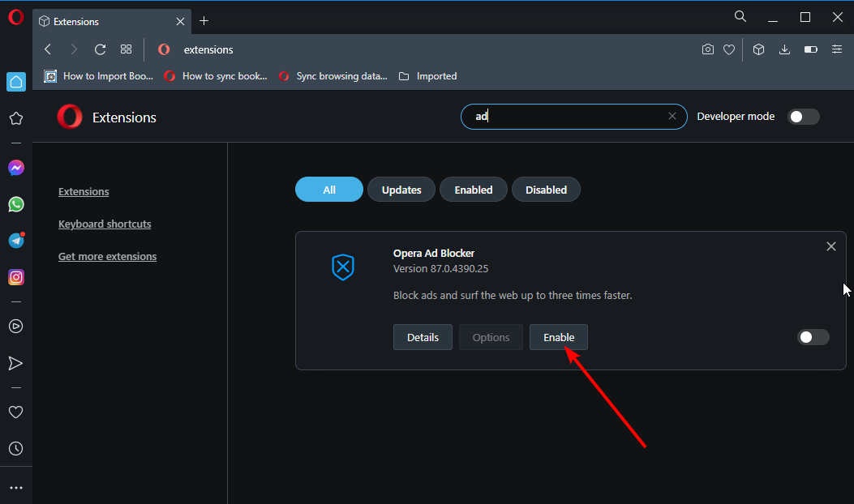Open the Imported bookmarks folder
This screenshot has height=504, width=854.
click(428, 76)
